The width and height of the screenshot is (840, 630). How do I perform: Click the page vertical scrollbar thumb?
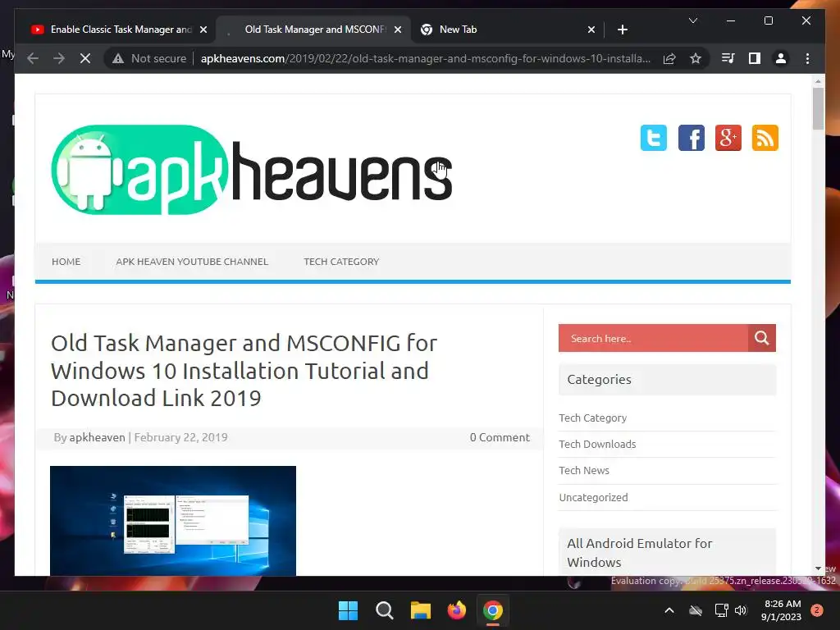click(818, 108)
